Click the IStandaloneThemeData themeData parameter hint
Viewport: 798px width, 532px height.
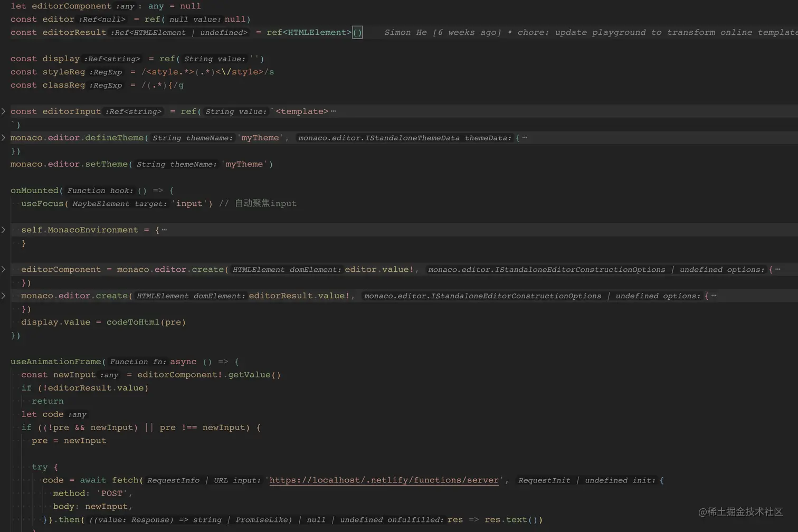coord(405,138)
